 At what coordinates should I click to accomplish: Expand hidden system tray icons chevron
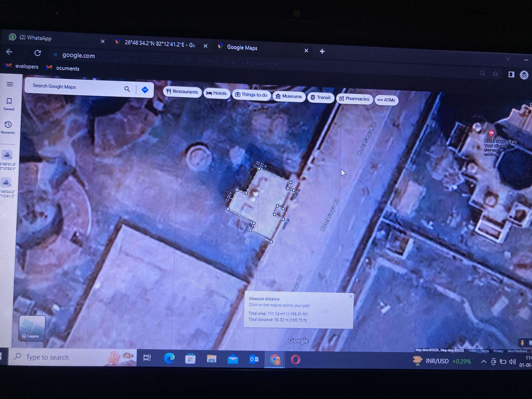pyautogui.click(x=484, y=362)
